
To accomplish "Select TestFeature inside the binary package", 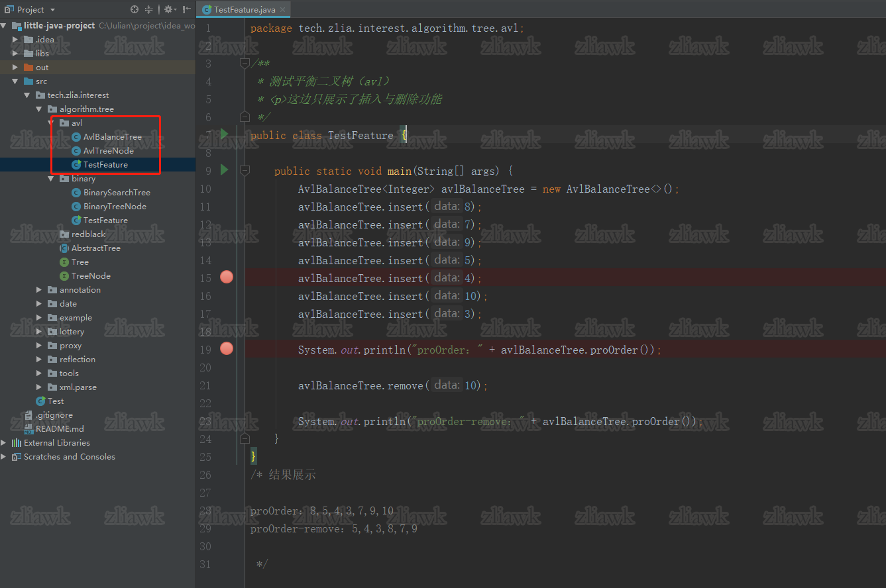I will point(105,220).
